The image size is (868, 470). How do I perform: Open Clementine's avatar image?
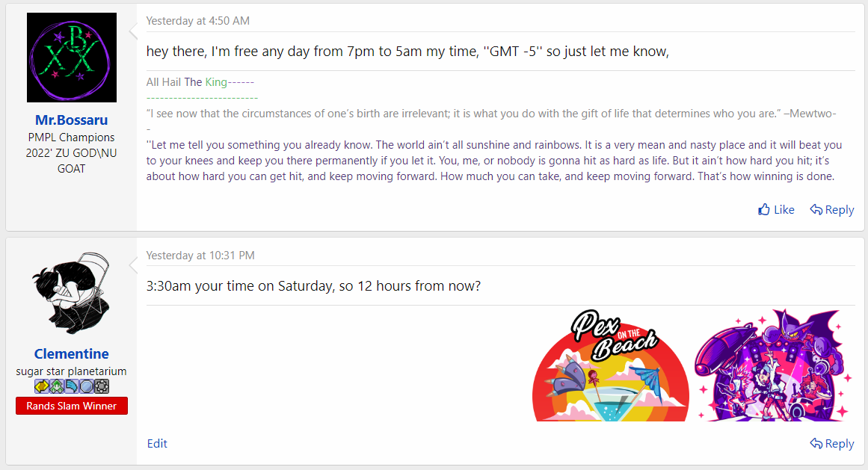pyautogui.click(x=72, y=291)
